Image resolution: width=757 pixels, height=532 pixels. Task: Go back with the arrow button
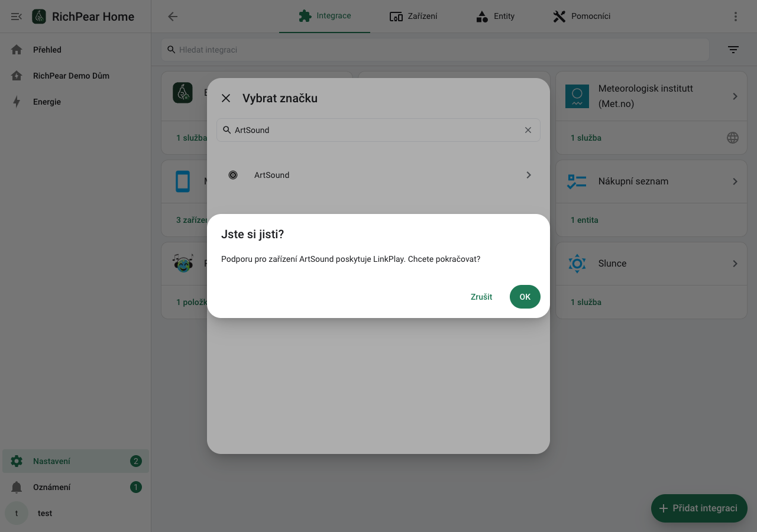coord(173,17)
